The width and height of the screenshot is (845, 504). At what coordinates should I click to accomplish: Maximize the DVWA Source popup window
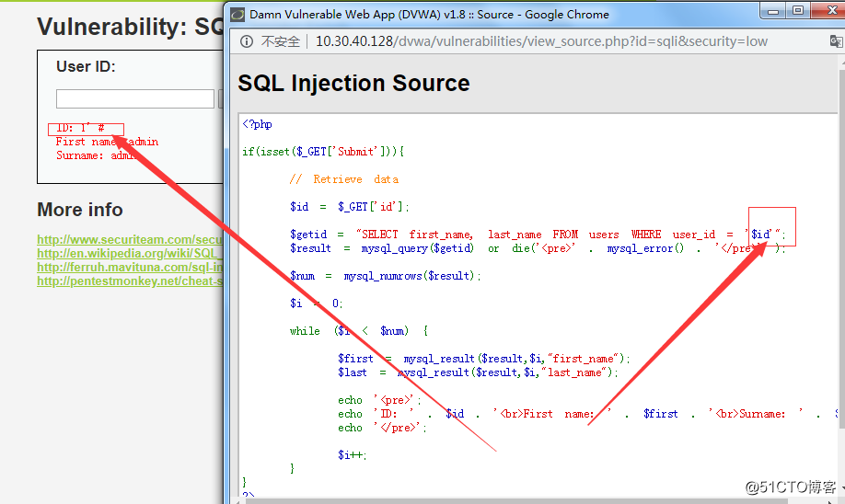[x=797, y=11]
